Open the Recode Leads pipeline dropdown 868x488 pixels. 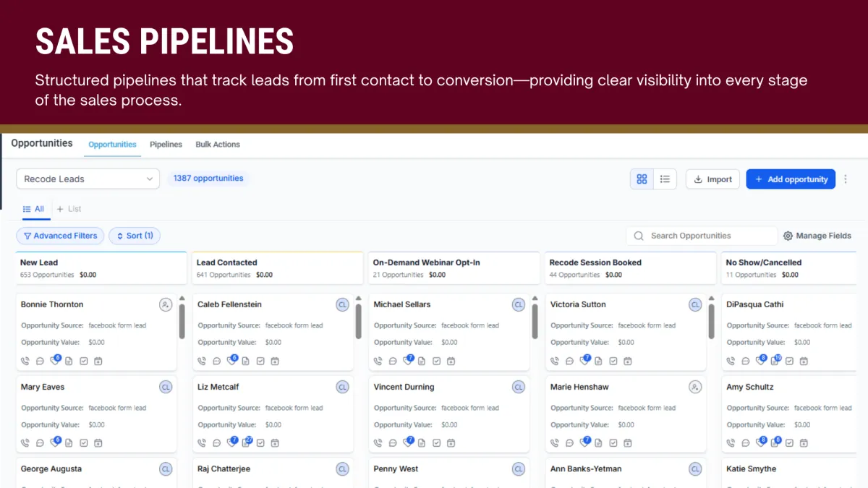point(88,179)
